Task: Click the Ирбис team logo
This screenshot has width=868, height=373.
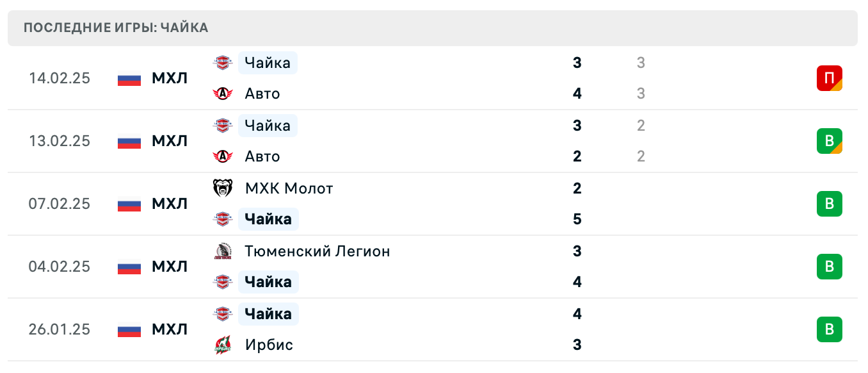Action: pos(222,345)
